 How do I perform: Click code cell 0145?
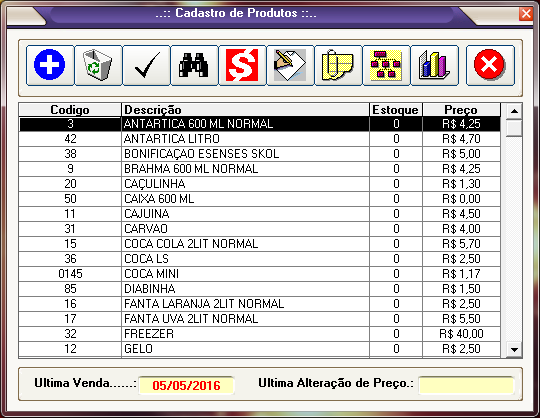(70, 274)
